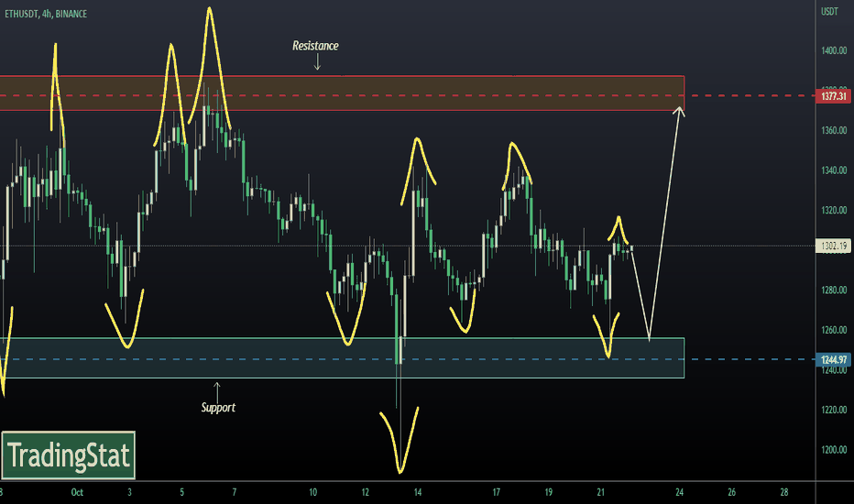Click the 1200.00 price axis value
This screenshot has height=504, width=854.
[834, 450]
